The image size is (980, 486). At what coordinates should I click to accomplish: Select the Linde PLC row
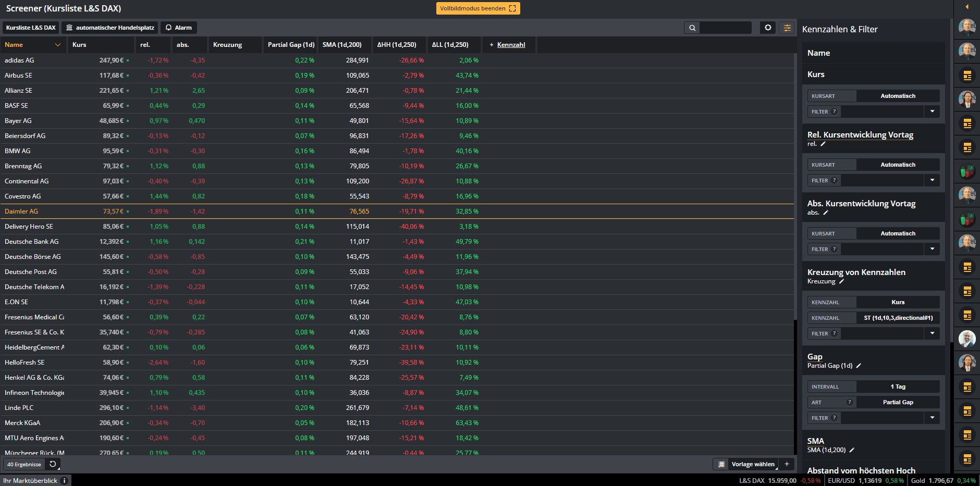(x=397, y=408)
